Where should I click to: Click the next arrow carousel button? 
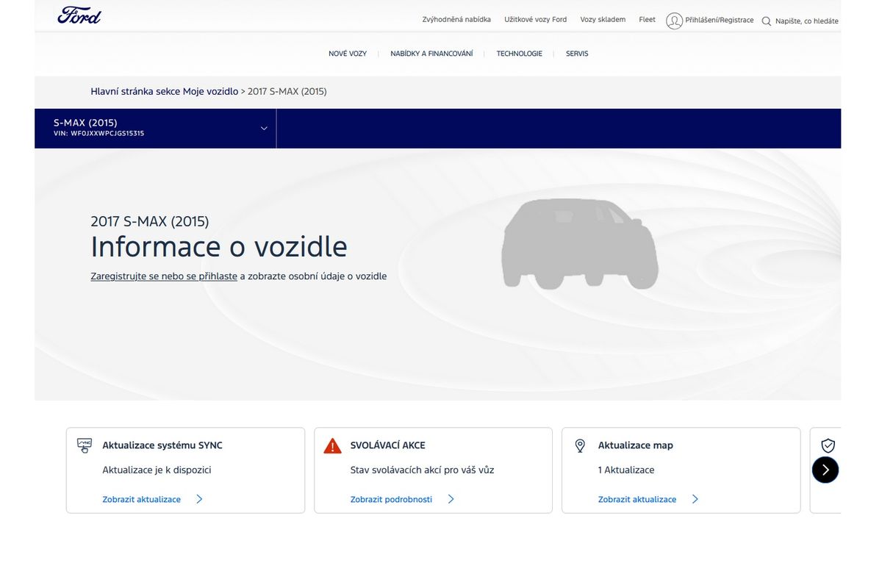[825, 470]
